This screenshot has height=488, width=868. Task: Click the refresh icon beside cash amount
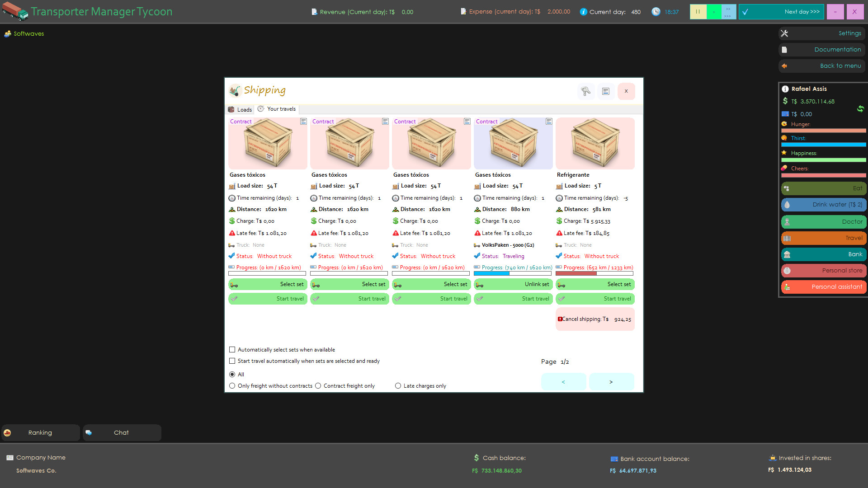point(860,109)
